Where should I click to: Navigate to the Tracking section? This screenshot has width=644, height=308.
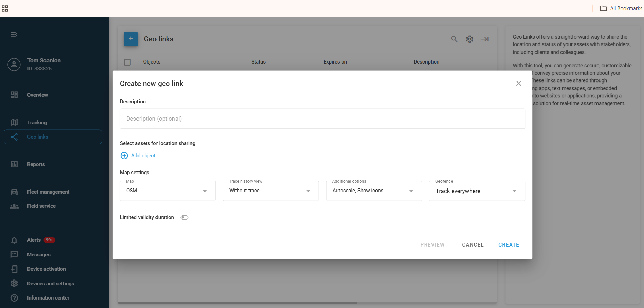point(37,122)
